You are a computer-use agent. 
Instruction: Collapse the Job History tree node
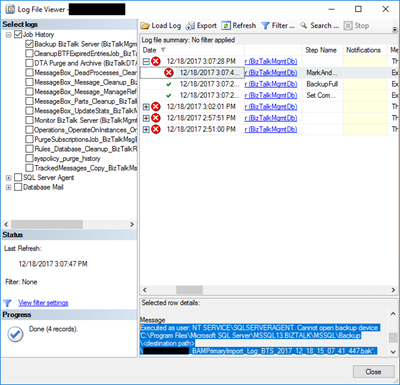[9, 35]
